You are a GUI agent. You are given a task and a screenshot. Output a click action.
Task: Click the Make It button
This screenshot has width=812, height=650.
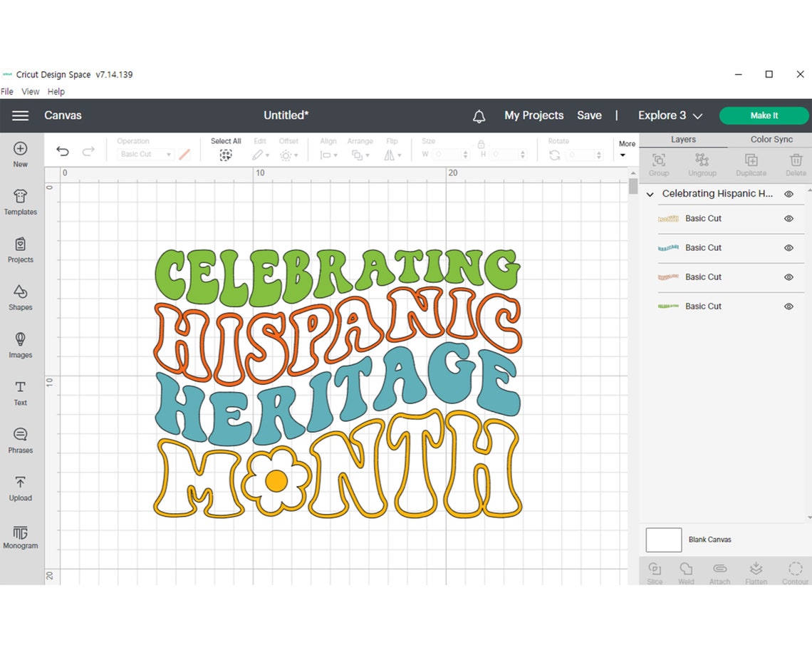click(x=764, y=115)
